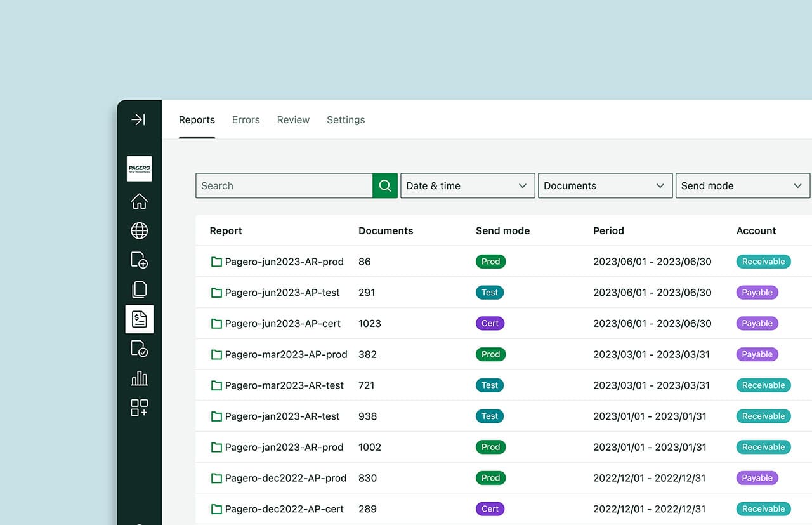Click the Send mode column header
The image size is (812, 525).
click(502, 230)
